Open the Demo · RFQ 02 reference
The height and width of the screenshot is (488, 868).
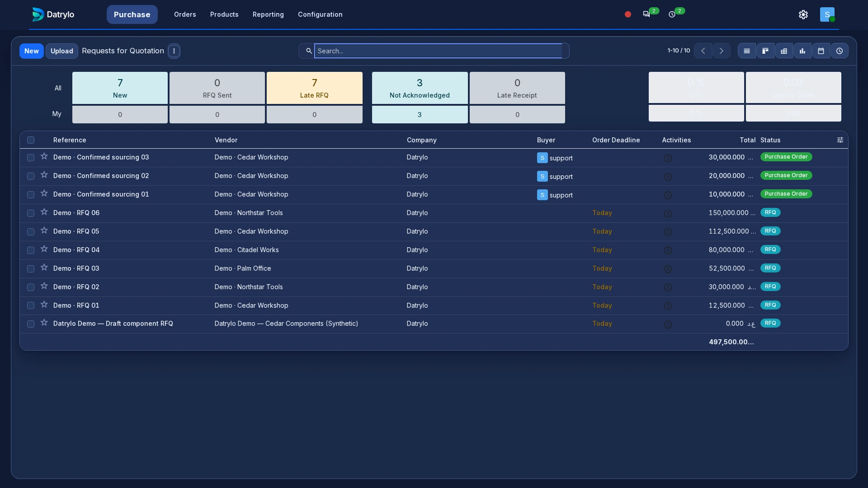coord(76,287)
